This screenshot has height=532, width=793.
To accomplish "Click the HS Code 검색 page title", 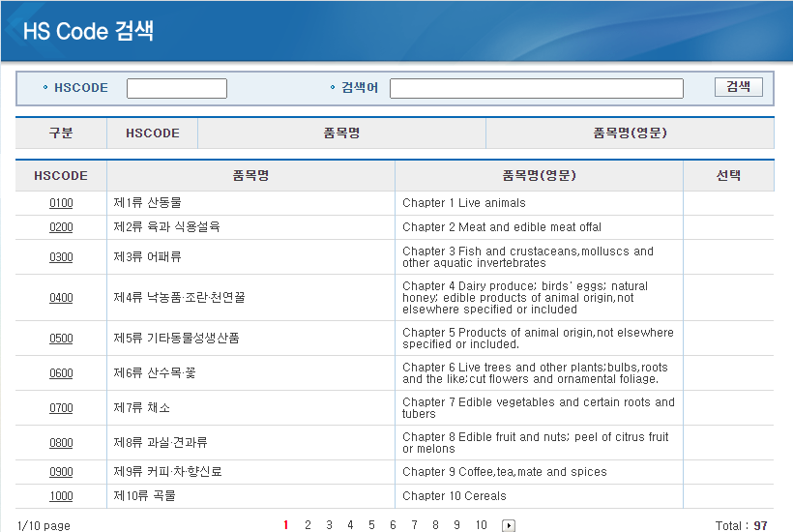I will [88, 31].
